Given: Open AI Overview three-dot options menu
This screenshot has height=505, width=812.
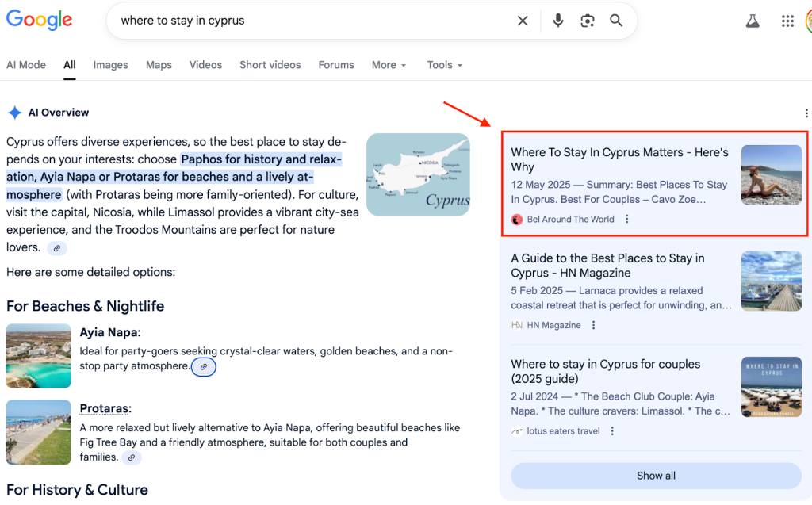Looking at the screenshot, I should click(806, 113).
